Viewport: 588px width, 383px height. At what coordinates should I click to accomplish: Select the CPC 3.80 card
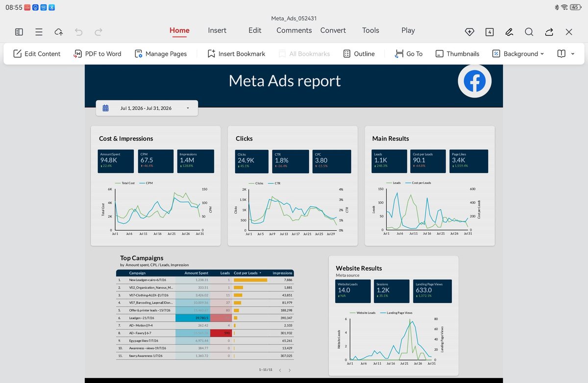click(x=332, y=161)
